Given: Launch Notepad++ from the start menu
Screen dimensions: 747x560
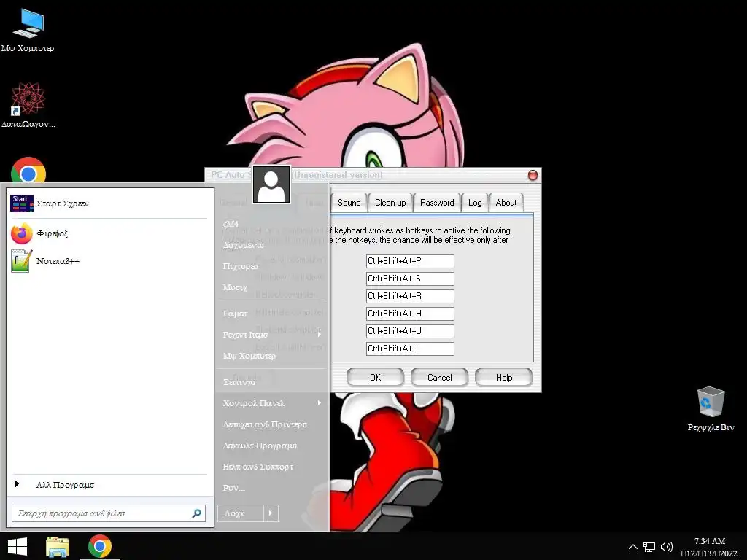Looking at the screenshot, I should [x=109, y=261].
